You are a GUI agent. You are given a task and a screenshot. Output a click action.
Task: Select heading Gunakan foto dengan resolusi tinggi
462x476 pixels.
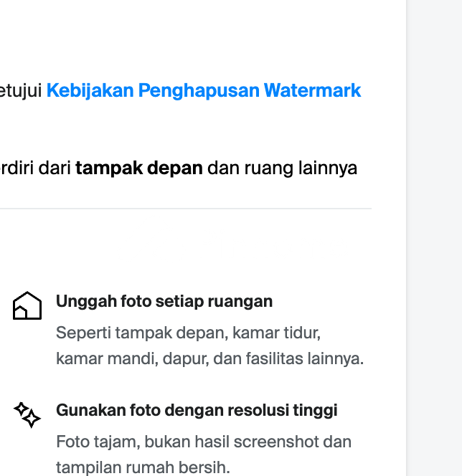pyautogui.click(x=197, y=410)
